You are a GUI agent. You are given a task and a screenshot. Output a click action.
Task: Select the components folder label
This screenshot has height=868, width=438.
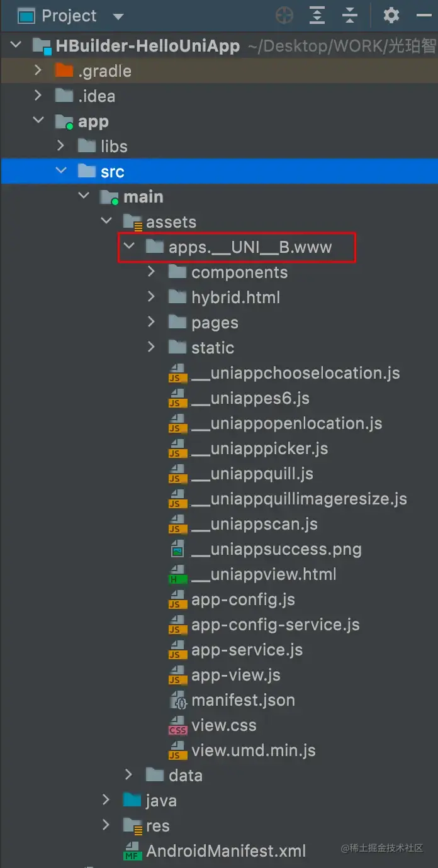point(240,272)
